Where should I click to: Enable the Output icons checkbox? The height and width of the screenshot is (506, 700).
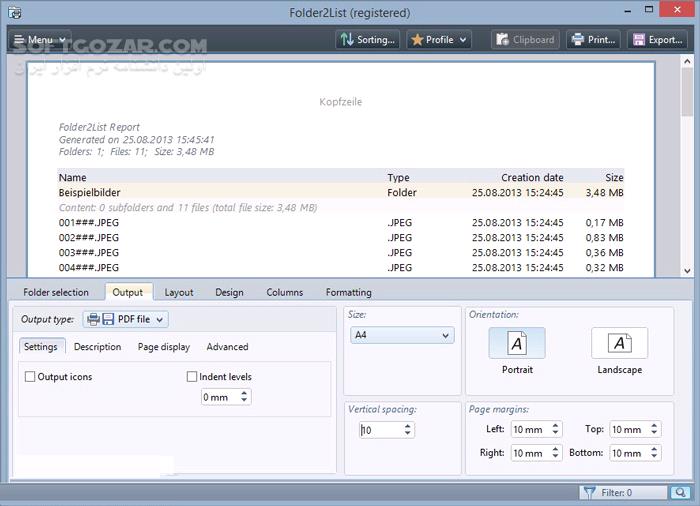tap(30, 376)
